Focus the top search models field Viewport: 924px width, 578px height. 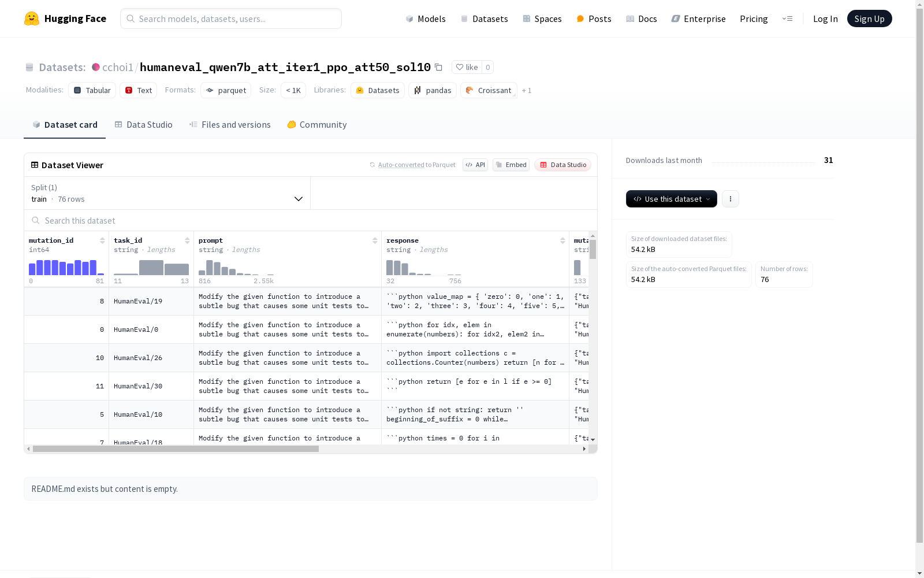[x=231, y=18]
